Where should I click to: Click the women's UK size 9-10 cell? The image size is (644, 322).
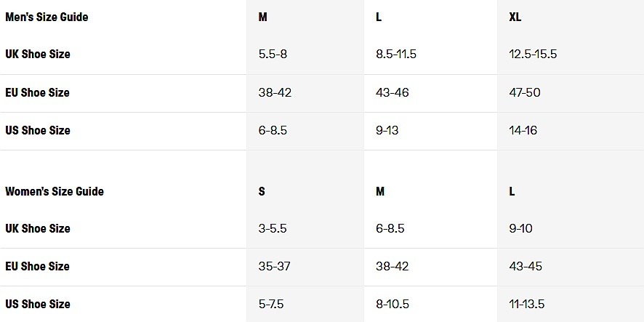coord(521,228)
